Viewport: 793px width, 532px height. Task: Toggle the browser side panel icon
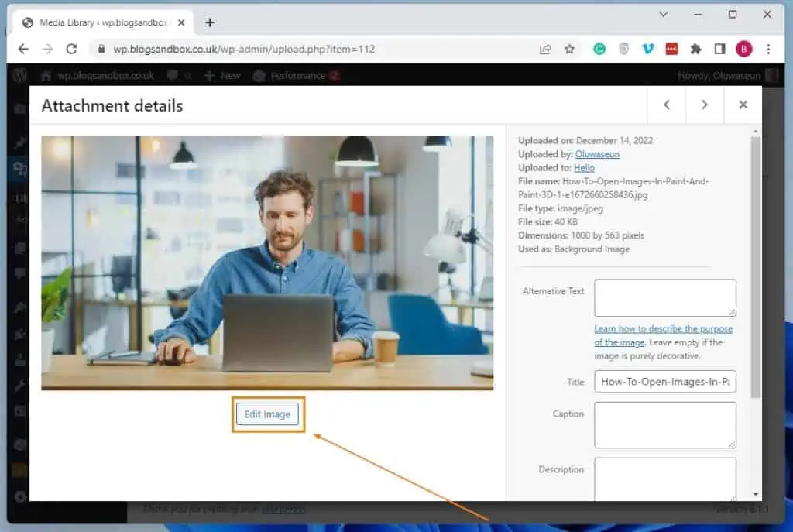click(x=719, y=49)
